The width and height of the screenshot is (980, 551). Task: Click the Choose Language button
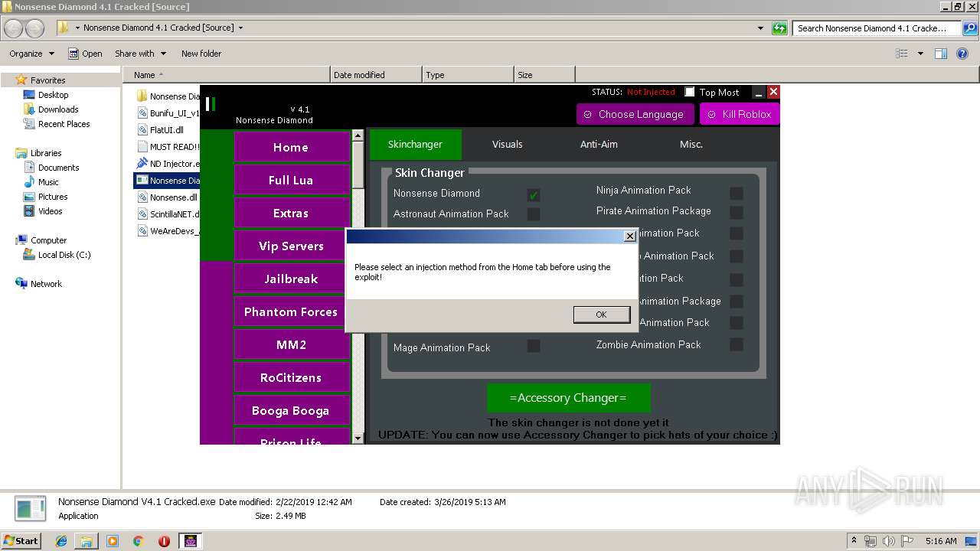635,114
